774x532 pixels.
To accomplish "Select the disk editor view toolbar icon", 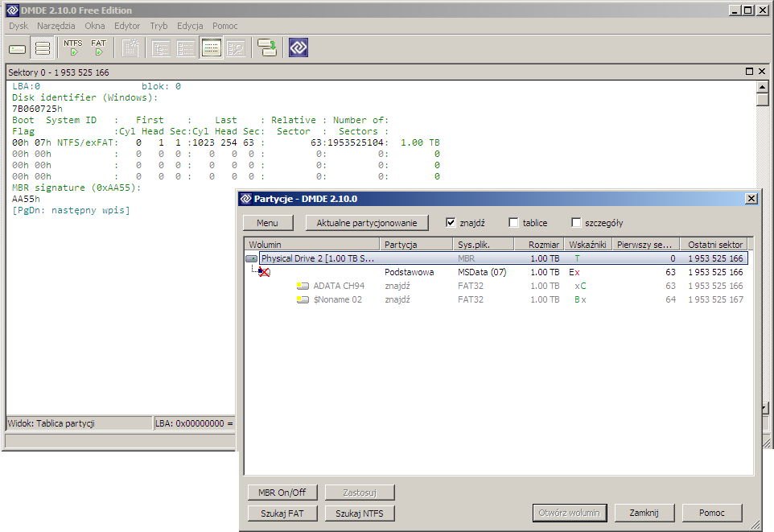I will (x=211, y=48).
